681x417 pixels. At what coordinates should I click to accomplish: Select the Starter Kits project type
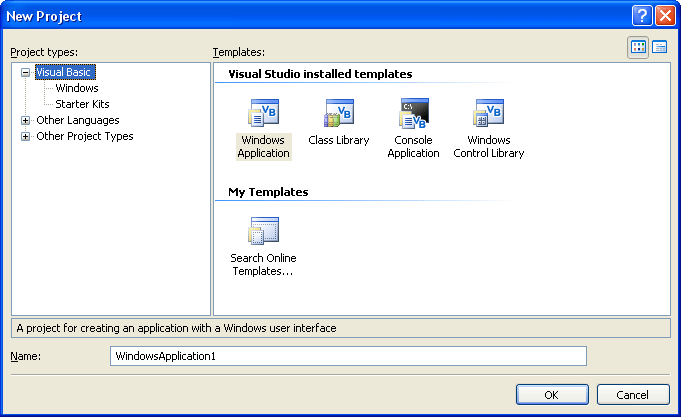click(x=82, y=104)
